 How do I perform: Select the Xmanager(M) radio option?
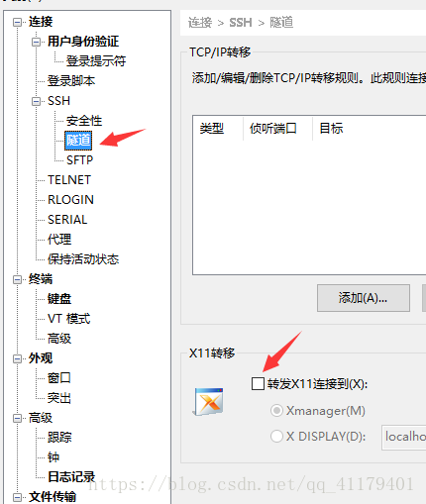(x=276, y=411)
